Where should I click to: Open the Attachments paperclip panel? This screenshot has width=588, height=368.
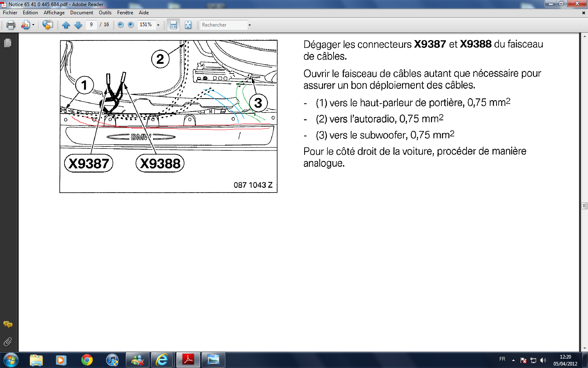click(8, 342)
